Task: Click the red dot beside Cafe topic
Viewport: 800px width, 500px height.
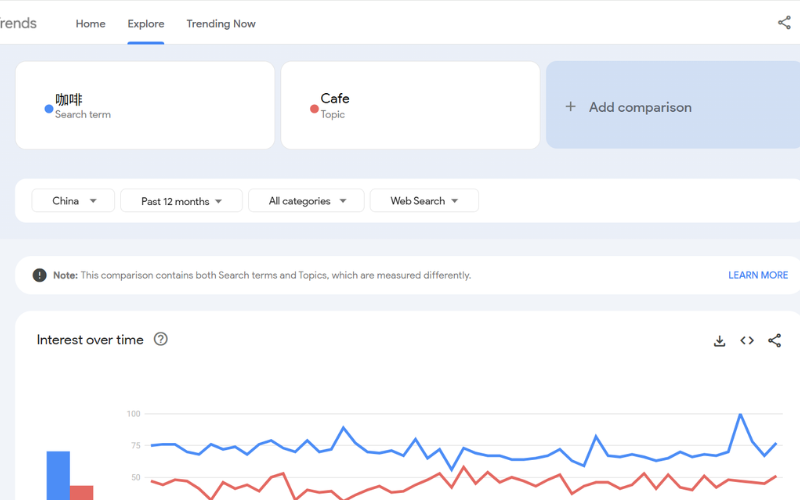Action: (314, 109)
